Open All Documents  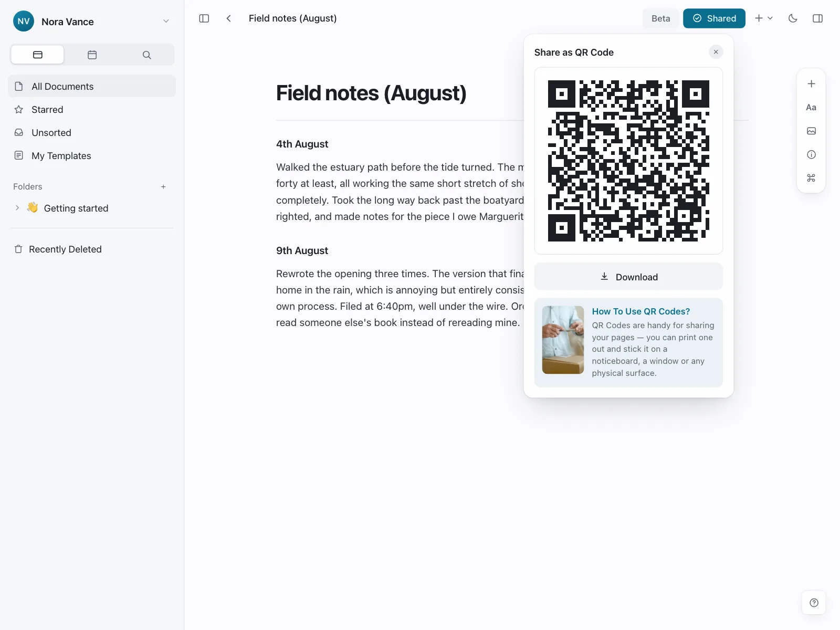(92, 86)
